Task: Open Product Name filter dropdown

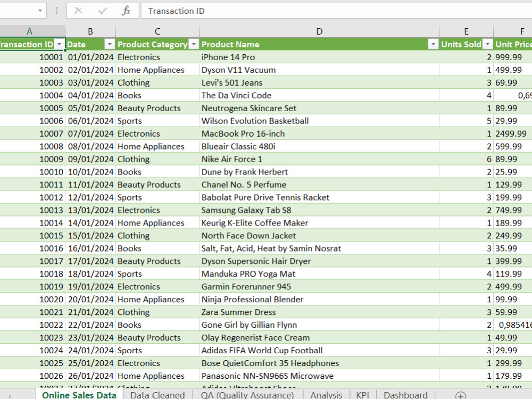Action: [433, 45]
